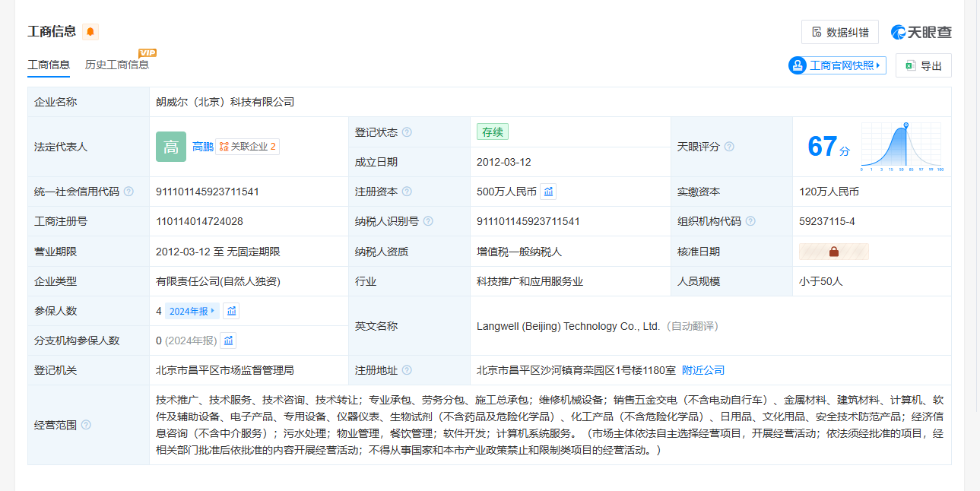Select the 工商信息 tab
Viewport: 980px width, 491px height.
[x=49, y=65]
